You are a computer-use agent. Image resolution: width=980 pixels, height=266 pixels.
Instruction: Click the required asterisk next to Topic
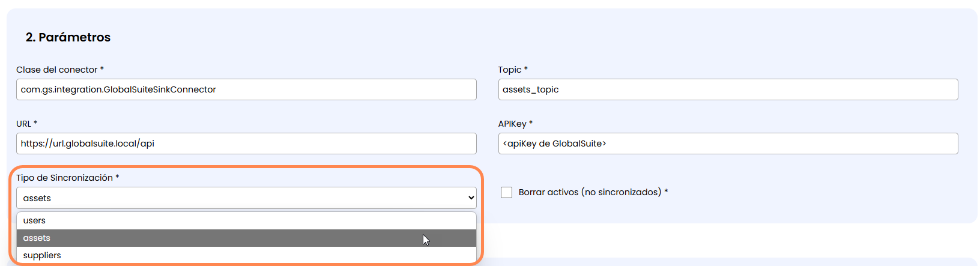click(526, 69)
